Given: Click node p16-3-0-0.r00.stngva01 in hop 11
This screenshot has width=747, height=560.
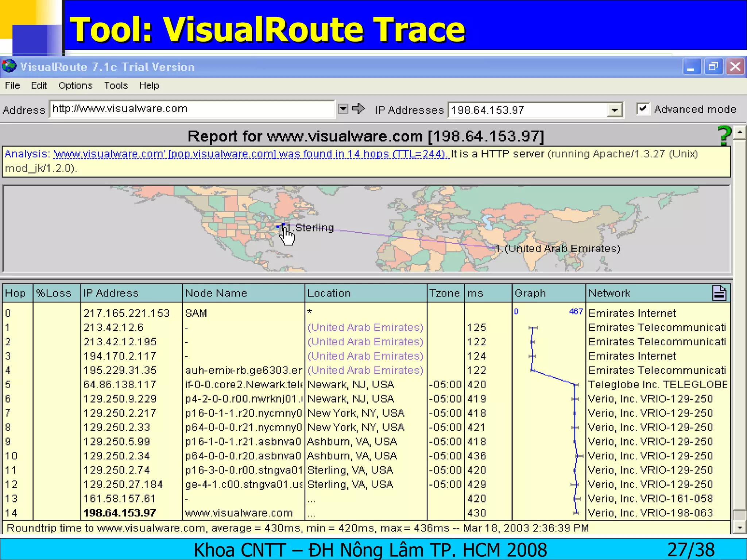Looking at the screenshot, I should [x=244, y=470].
